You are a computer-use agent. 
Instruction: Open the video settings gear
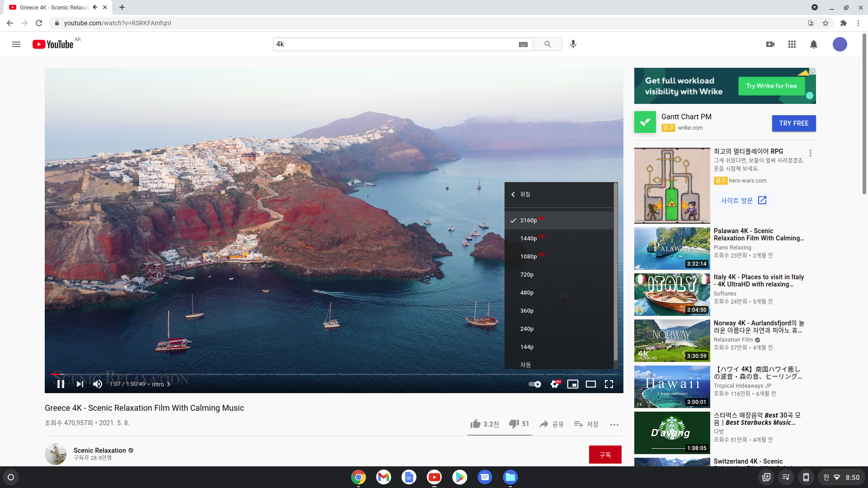click(x=555, y=384)
